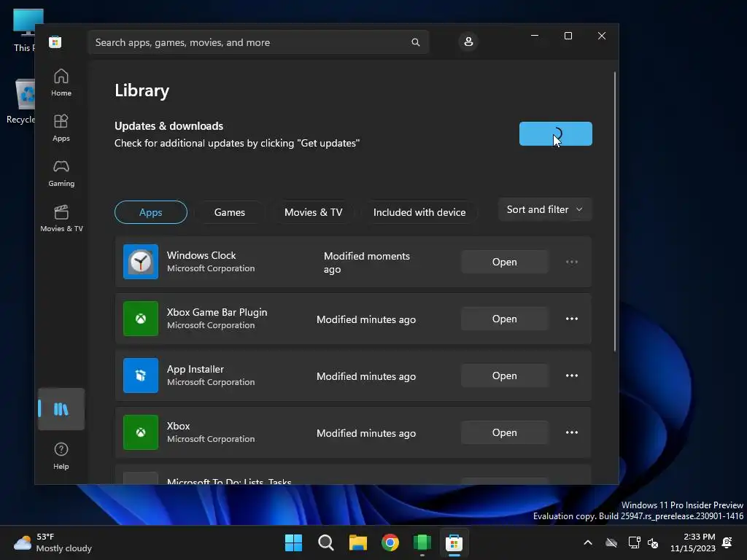The height and width of the screenshot is (560, 747).
Task: Click the search magnifier icon
Action: [415, 42]
